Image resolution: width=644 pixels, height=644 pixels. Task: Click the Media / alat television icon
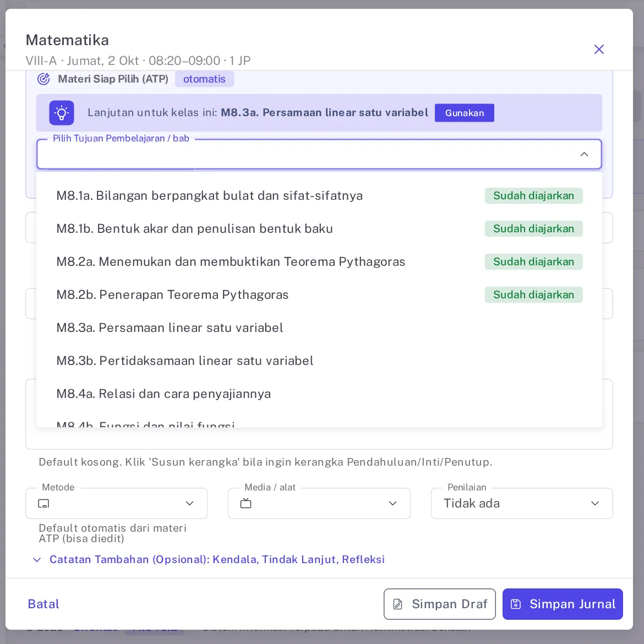tap(245, 504)
